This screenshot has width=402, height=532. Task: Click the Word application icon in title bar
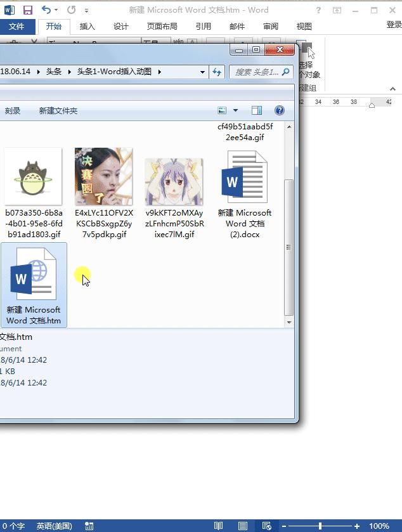[9, 10]
